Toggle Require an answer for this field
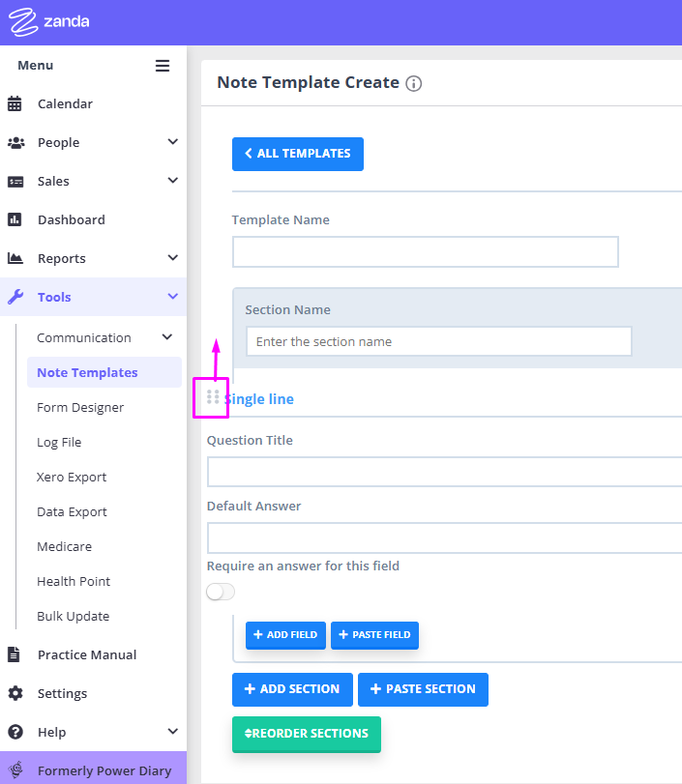The image size is (682, 784). (221, 592)
